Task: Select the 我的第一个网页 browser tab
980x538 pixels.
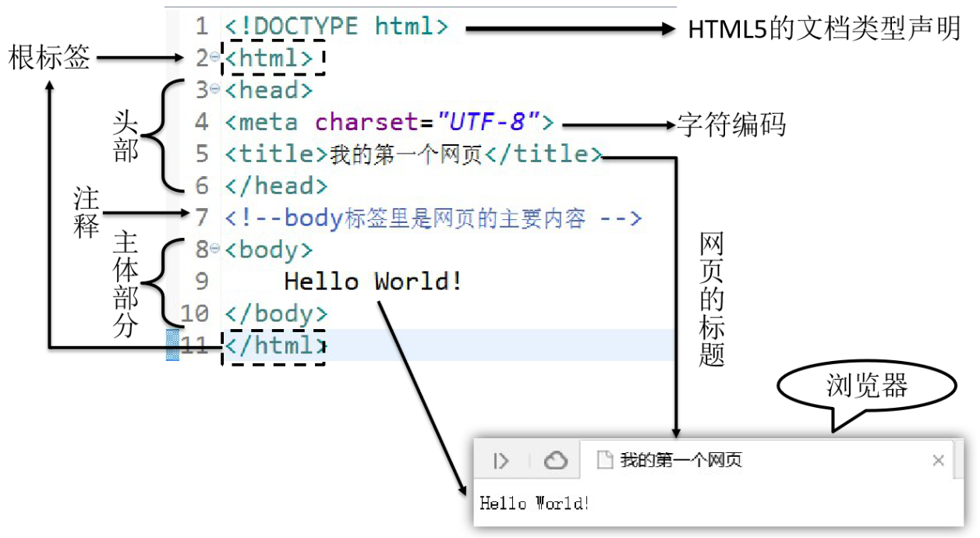Action: pos(681,461)
